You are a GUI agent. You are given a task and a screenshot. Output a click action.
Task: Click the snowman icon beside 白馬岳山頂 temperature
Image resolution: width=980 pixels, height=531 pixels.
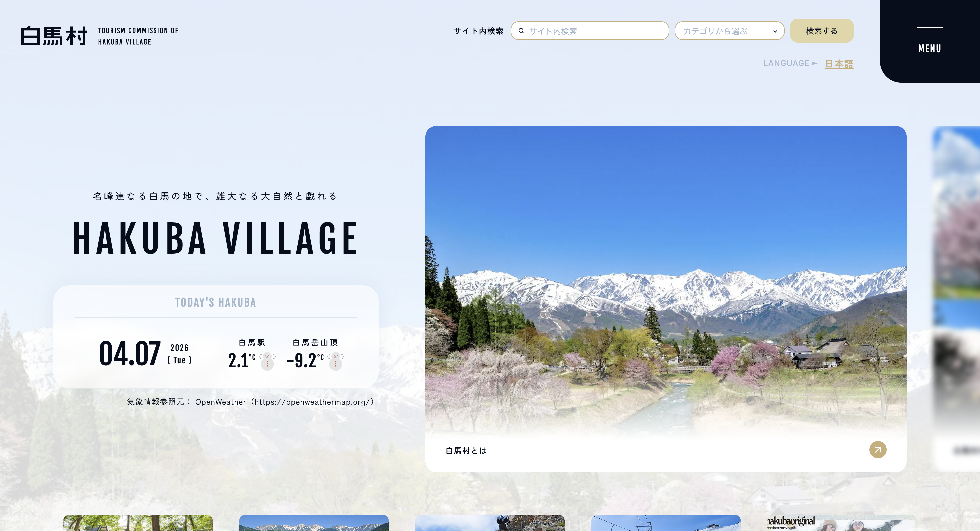coord(336,361)
